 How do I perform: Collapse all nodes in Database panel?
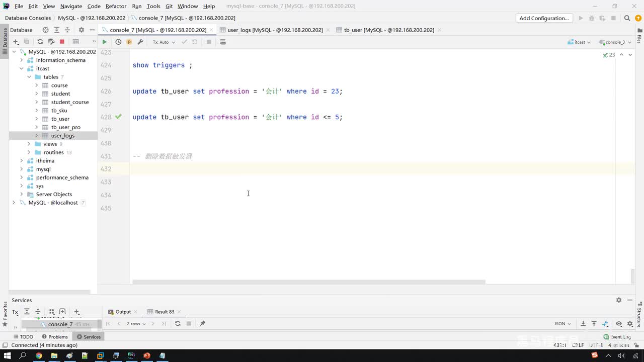click(67, 30)
